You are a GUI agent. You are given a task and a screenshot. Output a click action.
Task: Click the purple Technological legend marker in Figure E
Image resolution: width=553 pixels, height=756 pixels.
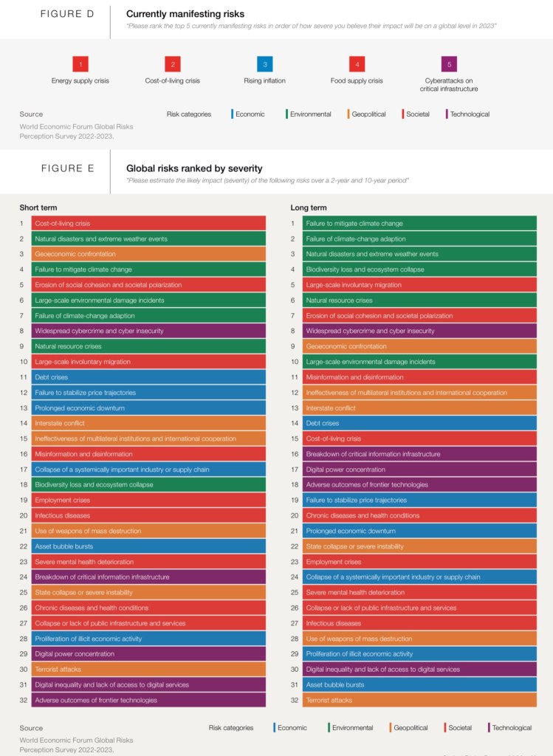pos(489,727)
